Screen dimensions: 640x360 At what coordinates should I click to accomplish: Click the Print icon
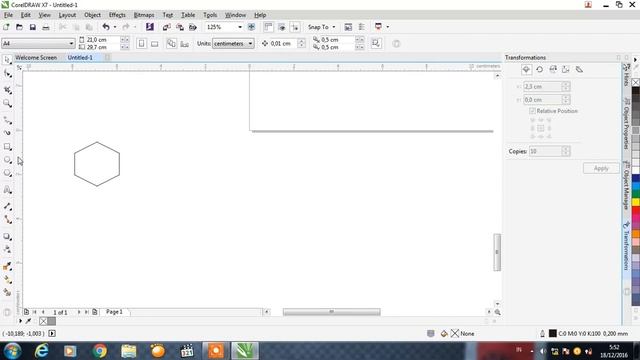pos(46,27)
